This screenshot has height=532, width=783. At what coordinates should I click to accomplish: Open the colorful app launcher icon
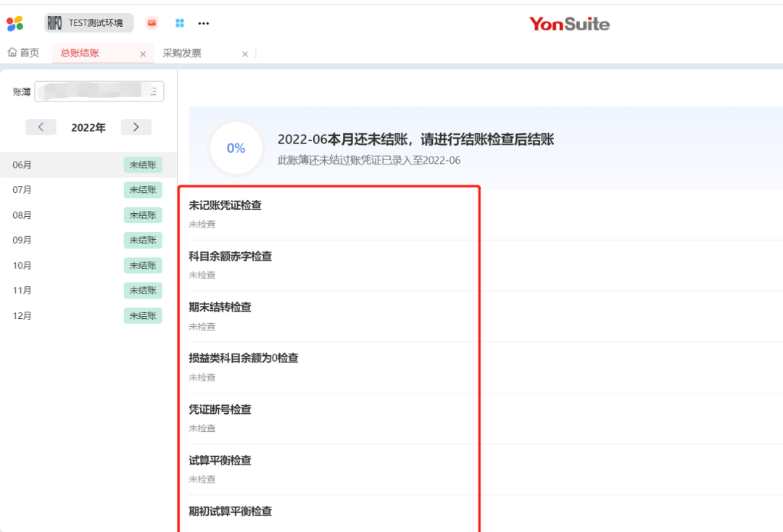15,23
